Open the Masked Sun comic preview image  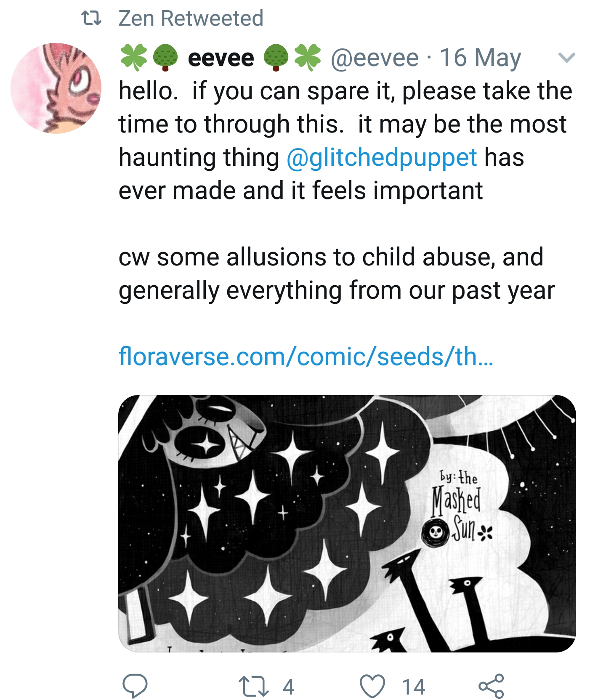(347, 524)
